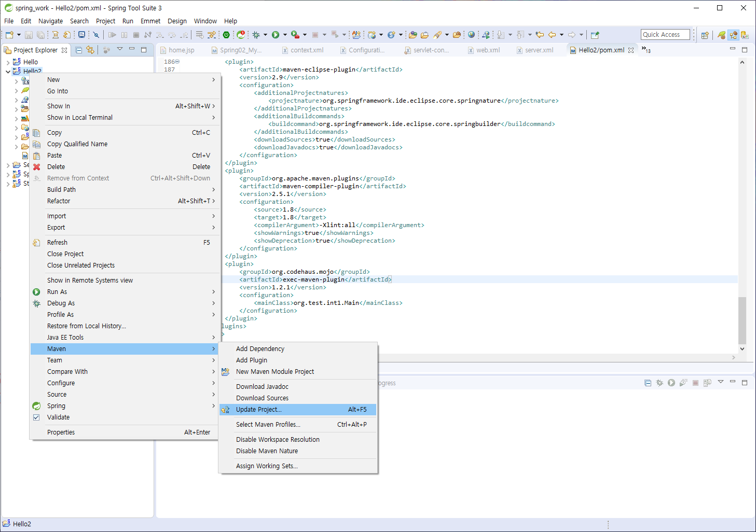This screenshot has height=532, width=756.
Task: Expand the Hello project tree node
Action: [x=8, y=62]
